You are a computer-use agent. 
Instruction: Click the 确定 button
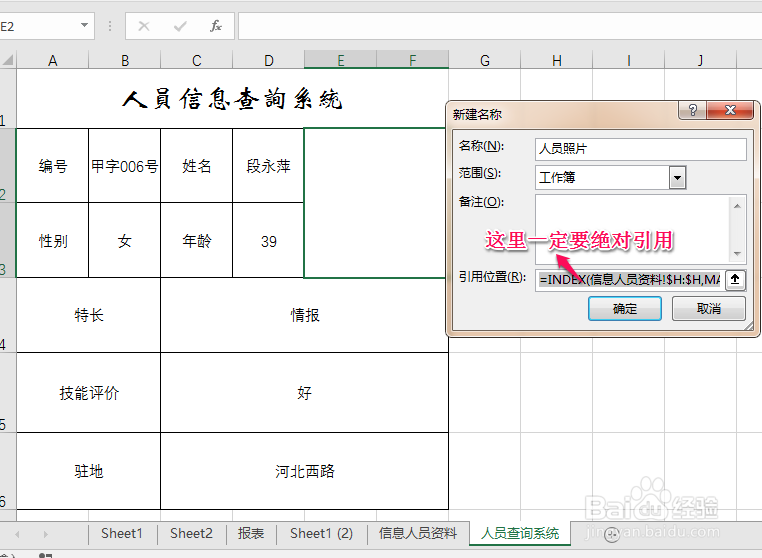point(624,309)
